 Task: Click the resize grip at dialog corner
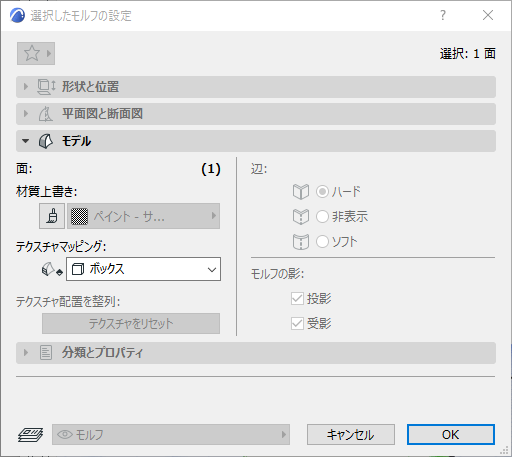(x=505, y=451)
